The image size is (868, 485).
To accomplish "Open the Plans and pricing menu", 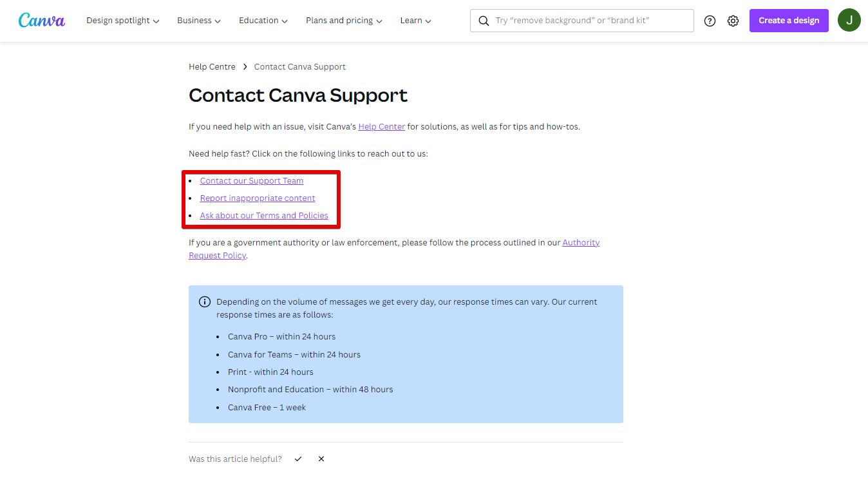I will click(x=344, y=21).
